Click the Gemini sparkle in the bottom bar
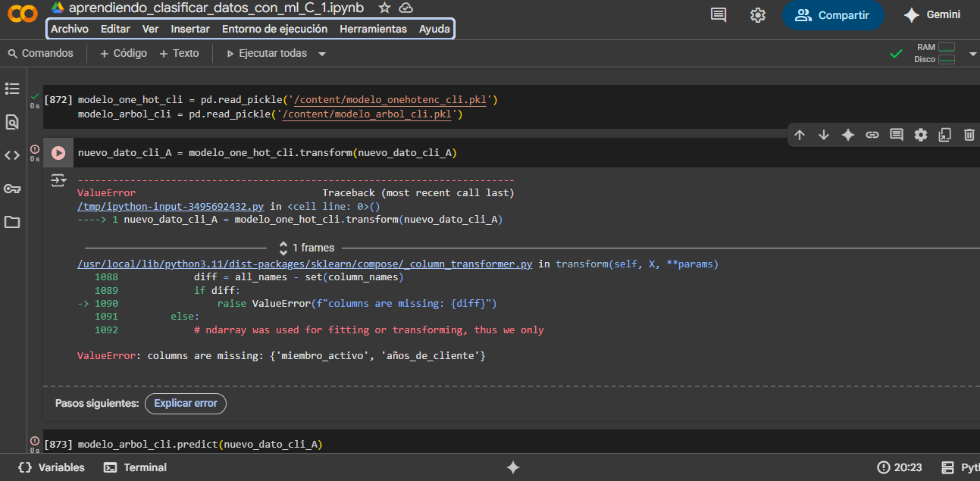980x481 pixels. (513, 467)
